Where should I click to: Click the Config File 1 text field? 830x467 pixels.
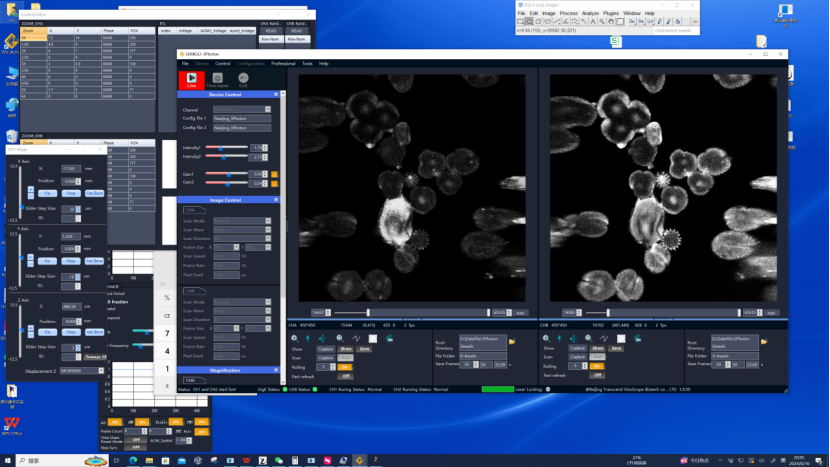click(241, 119)
